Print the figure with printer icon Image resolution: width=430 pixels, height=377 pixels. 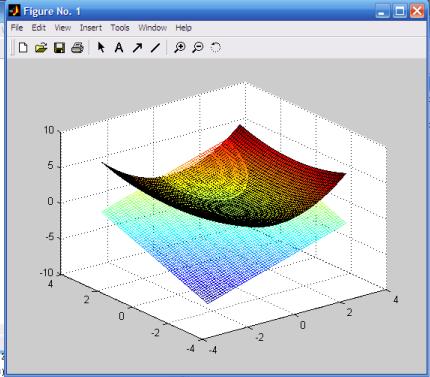pos(77,48)
